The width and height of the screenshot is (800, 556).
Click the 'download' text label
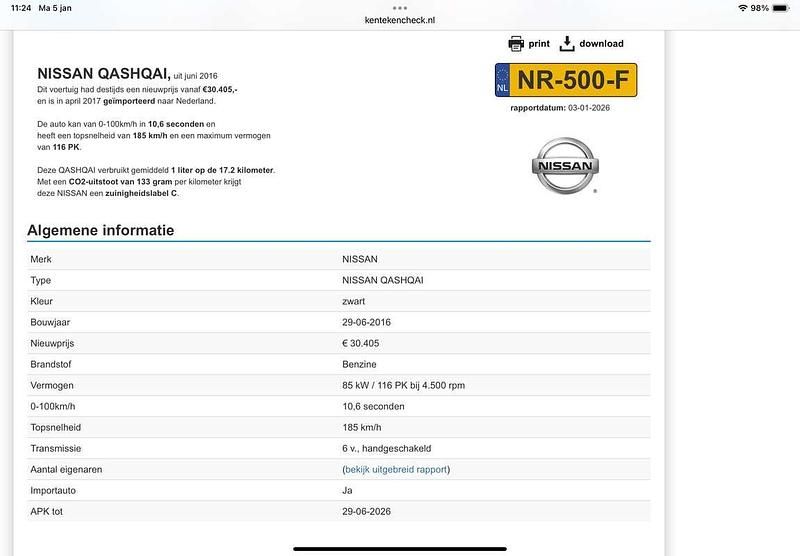[x=601, y=44]
